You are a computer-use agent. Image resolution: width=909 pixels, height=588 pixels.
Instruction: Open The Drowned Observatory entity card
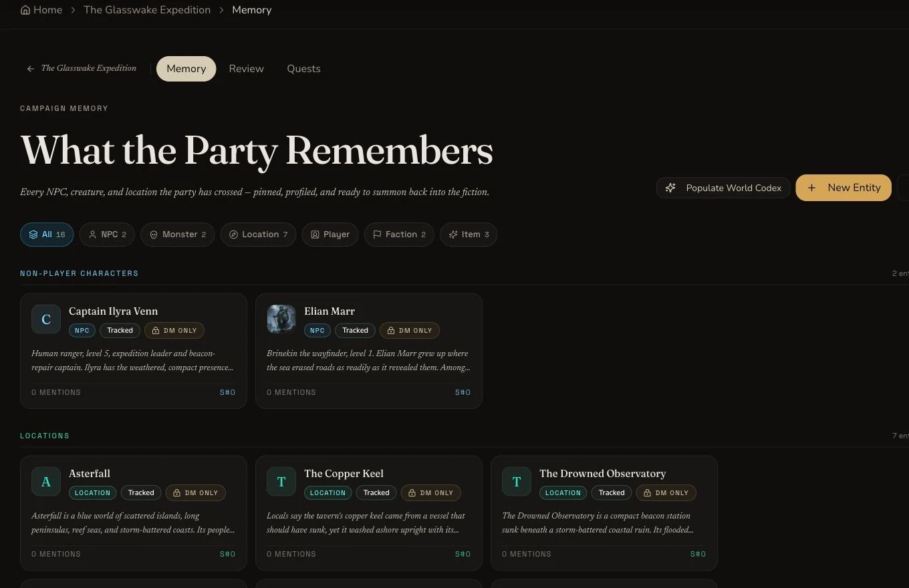tap(604, 513)
